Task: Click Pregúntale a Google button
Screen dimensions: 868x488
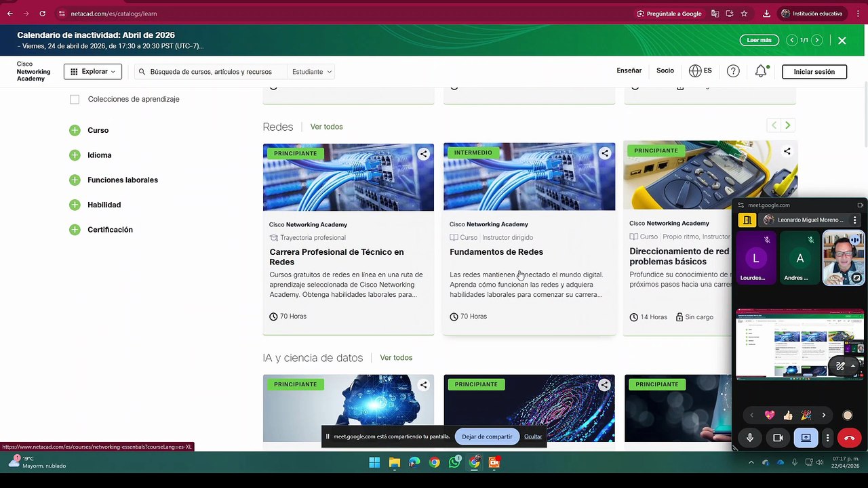Action: pos(669,14)
